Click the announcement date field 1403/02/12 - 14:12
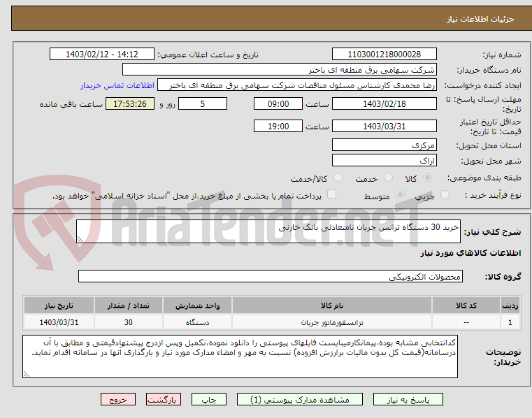The height and width of the screenshot is (418, 532). tap(102, 55)
